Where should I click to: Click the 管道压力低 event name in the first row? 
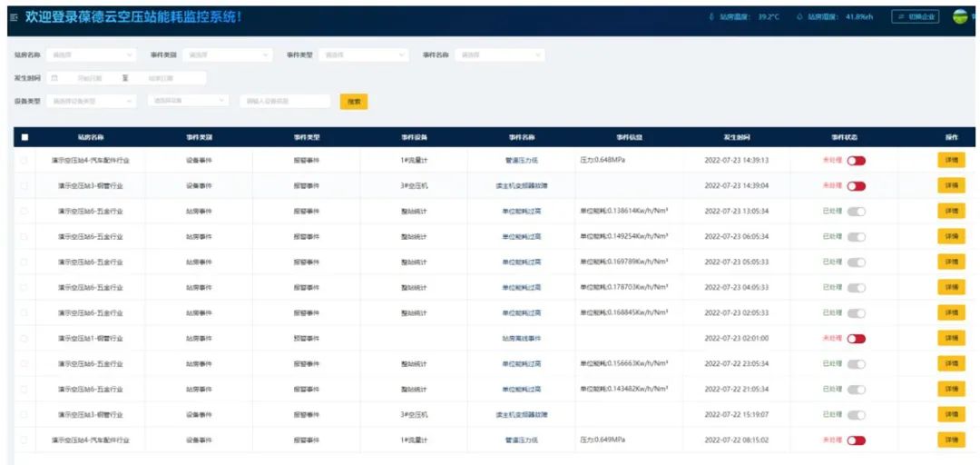click(x=522, y=160)
